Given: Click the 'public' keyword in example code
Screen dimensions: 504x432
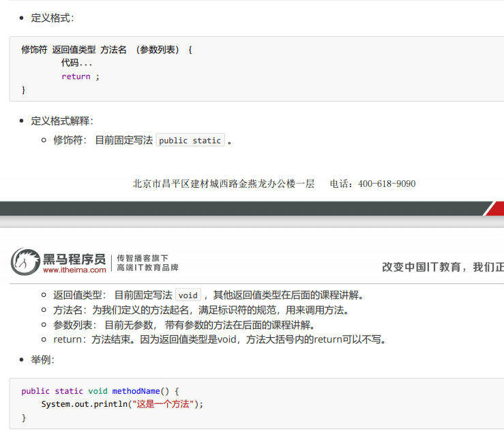Looking at the screenshot, I should pyautogui.click(x=35, y=391).
